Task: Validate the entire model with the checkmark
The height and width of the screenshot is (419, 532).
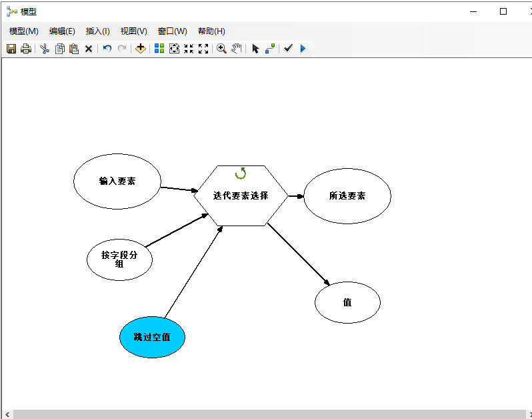Action: coord(288,48)
